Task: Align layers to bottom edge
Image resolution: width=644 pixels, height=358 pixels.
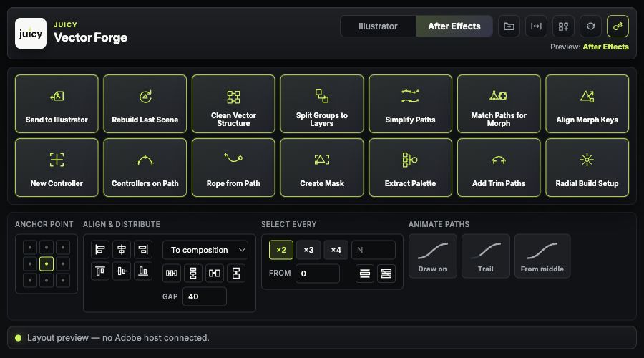Action: (x=143, y=271)
